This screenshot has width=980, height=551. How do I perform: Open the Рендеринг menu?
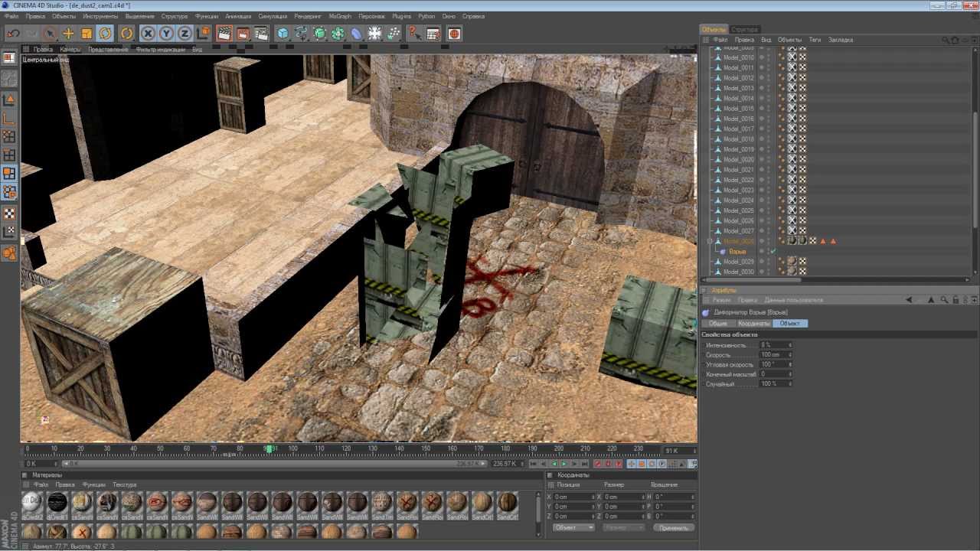[x=308, y=16]
